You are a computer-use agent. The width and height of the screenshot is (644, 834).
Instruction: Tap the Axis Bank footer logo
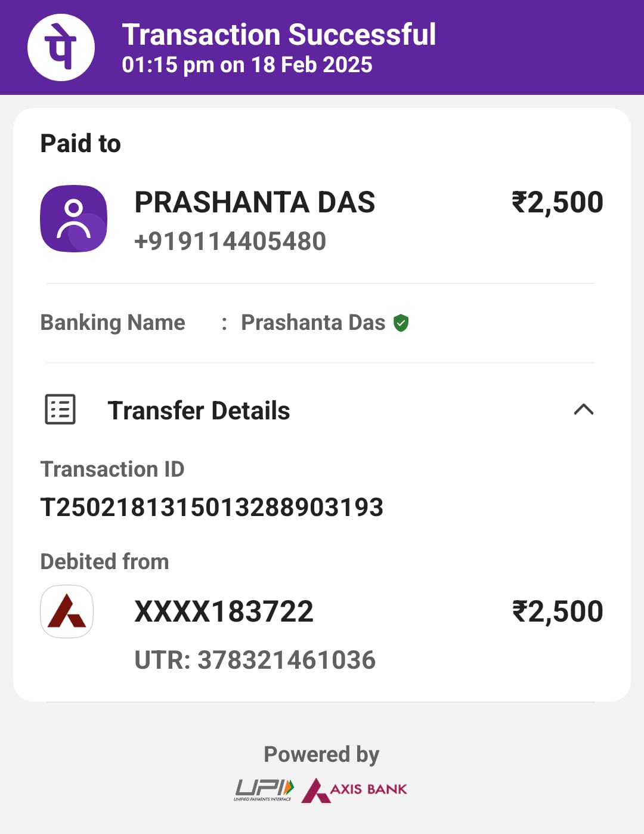[355, 790]
